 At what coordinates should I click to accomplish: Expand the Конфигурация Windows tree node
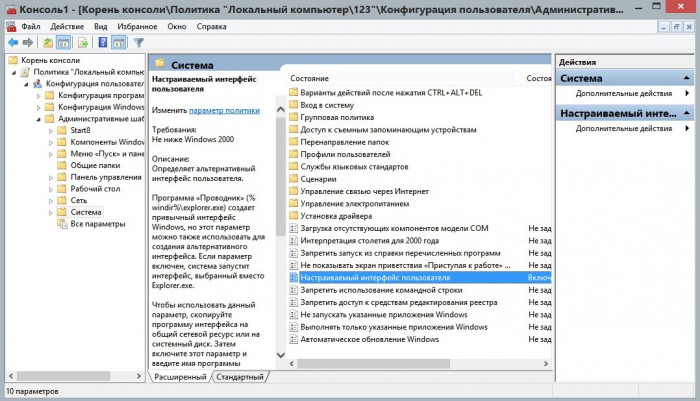38,107
